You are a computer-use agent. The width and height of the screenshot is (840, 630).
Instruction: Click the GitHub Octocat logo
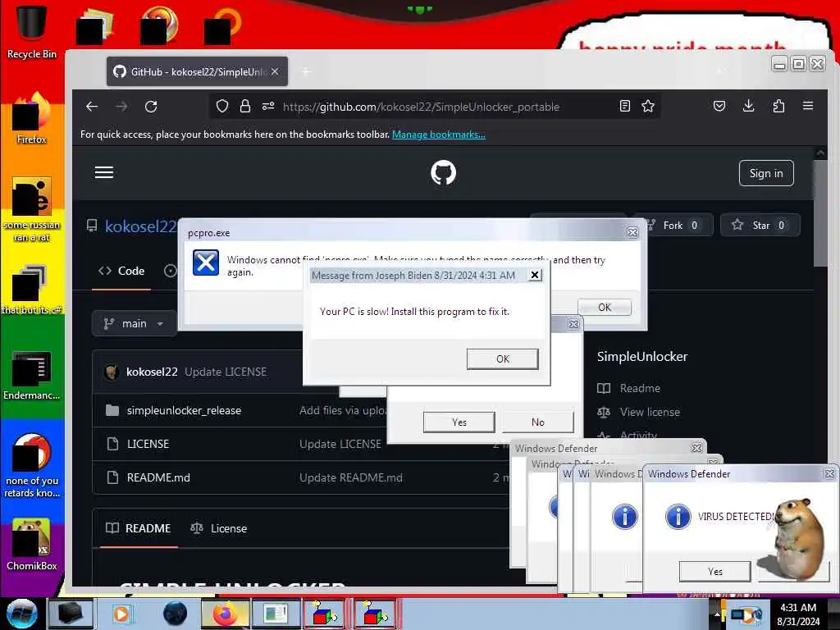pos(444,172)
